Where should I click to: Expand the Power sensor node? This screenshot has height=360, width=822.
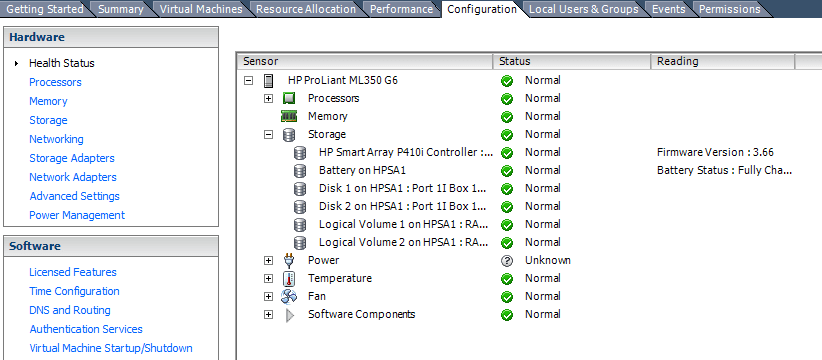[268, 260]
